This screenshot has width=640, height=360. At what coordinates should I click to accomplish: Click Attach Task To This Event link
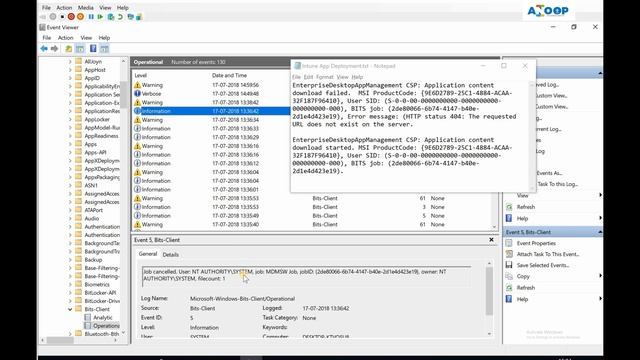(x=548, y=254)
